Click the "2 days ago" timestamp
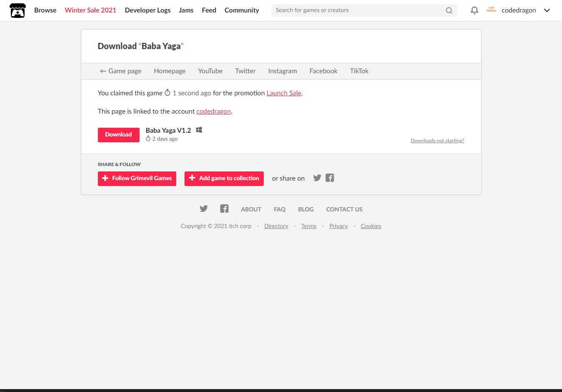The image size is (562, 392). (x=165, y=139)
